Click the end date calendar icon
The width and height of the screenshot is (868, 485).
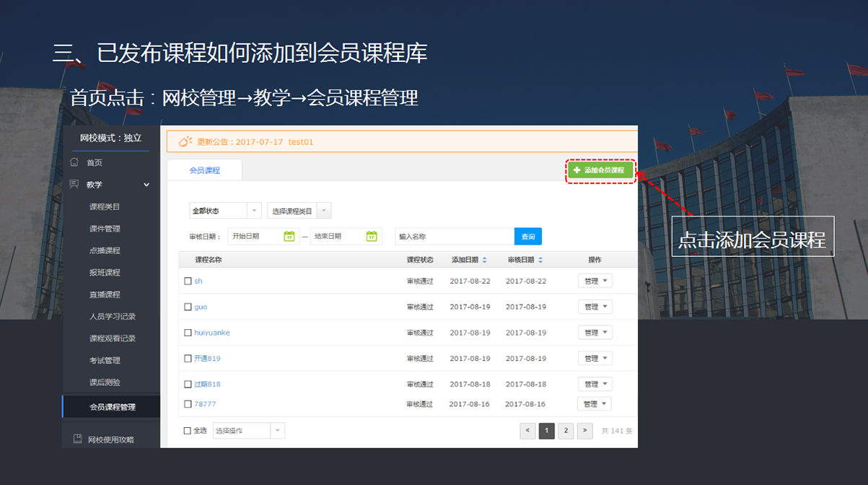point(371,236)
